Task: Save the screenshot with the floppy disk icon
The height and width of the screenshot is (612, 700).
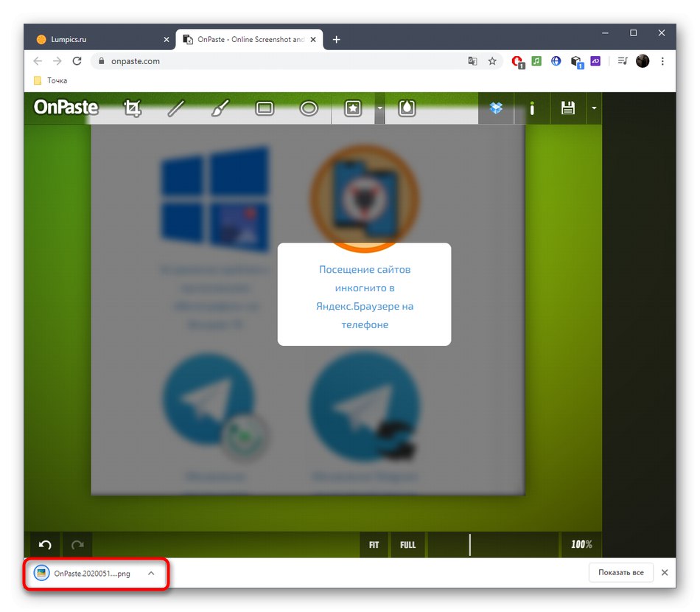Action: click(x=567, y=108)
